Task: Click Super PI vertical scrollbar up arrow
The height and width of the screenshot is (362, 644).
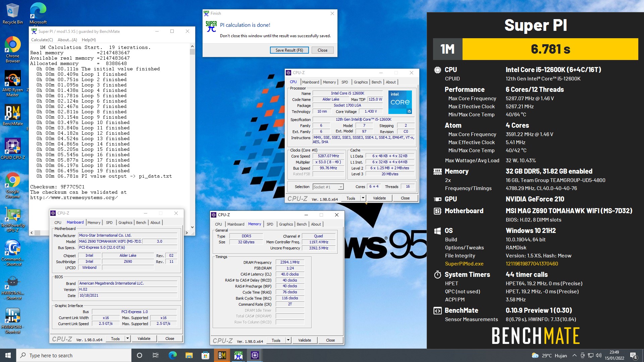Action: click(192, 46)
